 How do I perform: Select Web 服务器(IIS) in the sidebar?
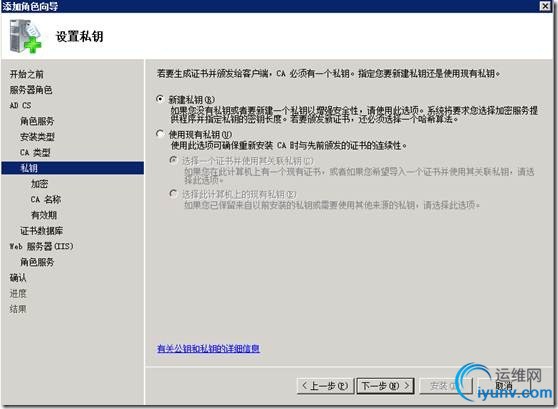point(41,246)
